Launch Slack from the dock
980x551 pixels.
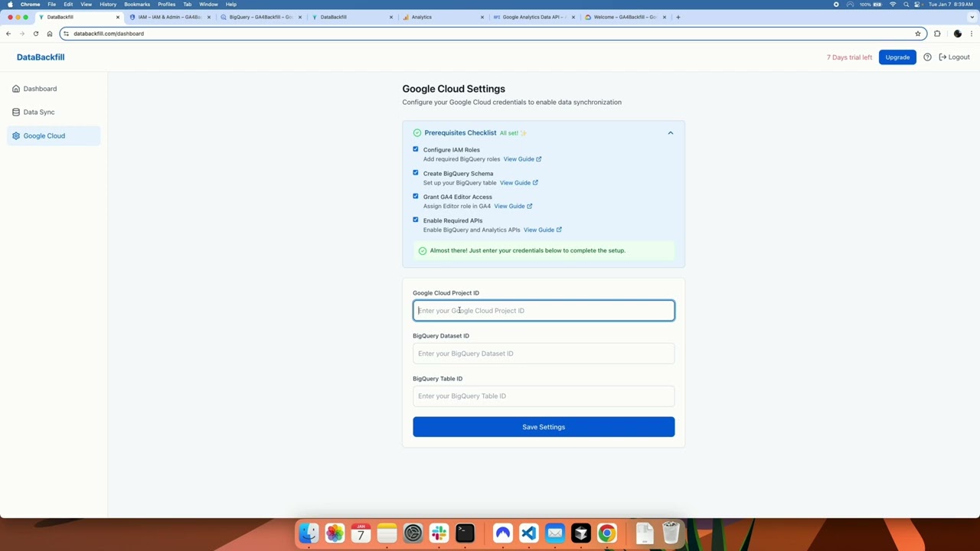click(439, 533)
